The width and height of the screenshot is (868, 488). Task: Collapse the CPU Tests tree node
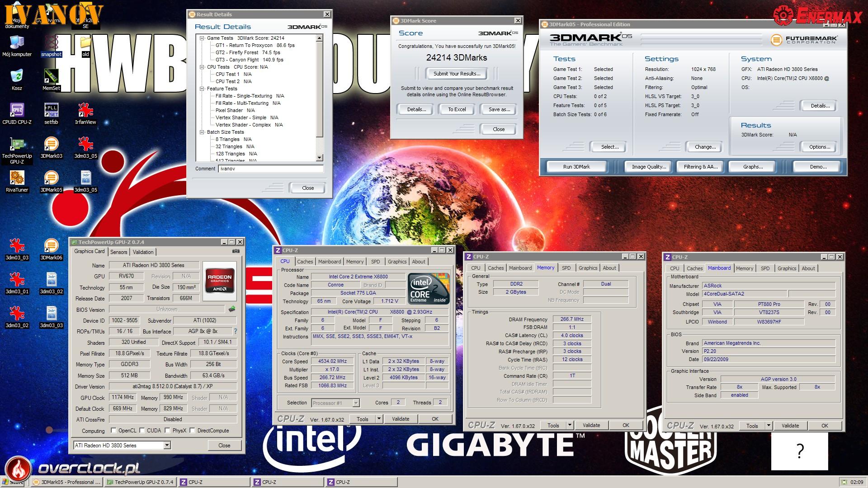click(202, 67)
